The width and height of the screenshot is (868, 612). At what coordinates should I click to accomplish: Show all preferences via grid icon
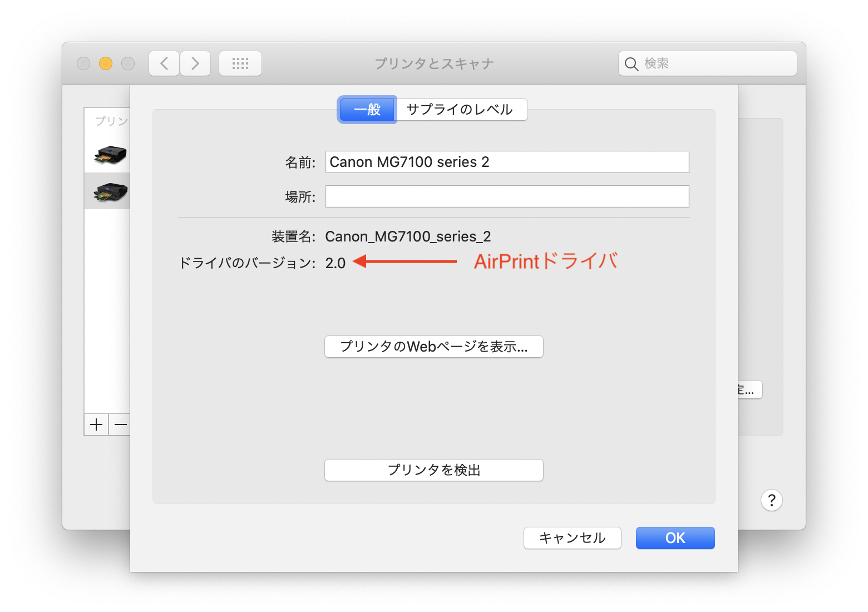tap(240, 63)
